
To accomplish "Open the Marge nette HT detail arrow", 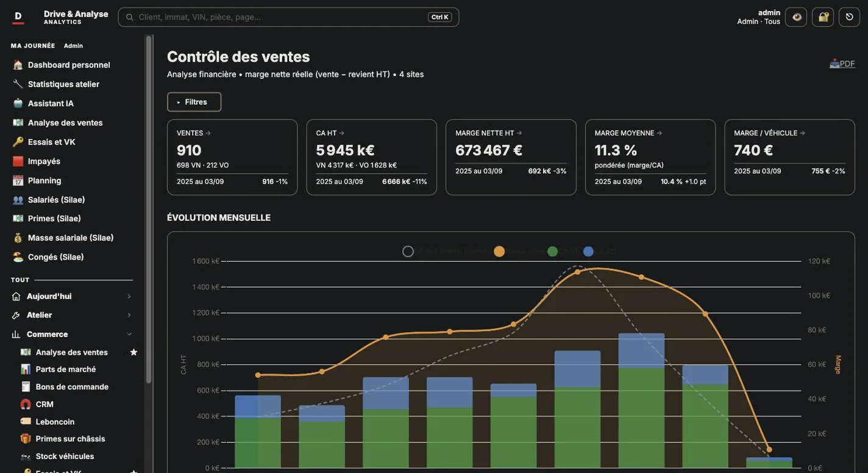I will pos(519,133).
